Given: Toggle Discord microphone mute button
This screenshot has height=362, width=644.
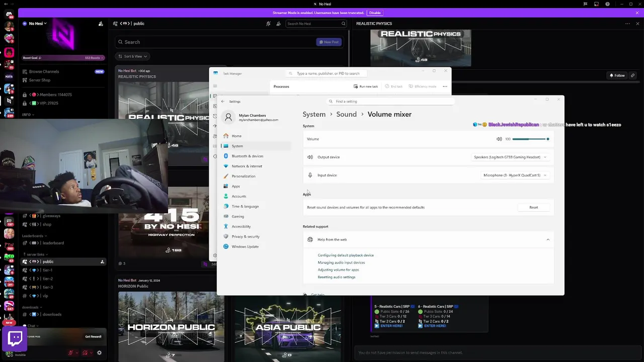Looking at the screenshot, I should [x=71, y=353].
